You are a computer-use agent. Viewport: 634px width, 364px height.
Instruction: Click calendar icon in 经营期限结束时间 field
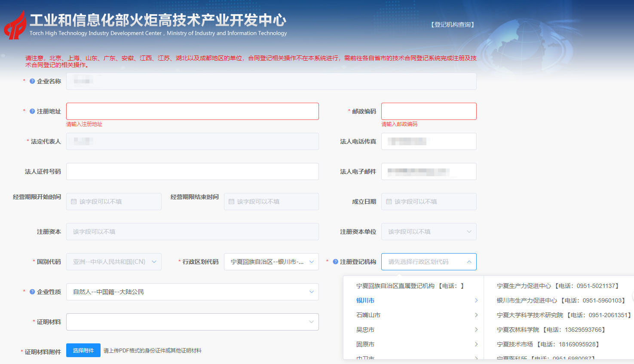231,202
